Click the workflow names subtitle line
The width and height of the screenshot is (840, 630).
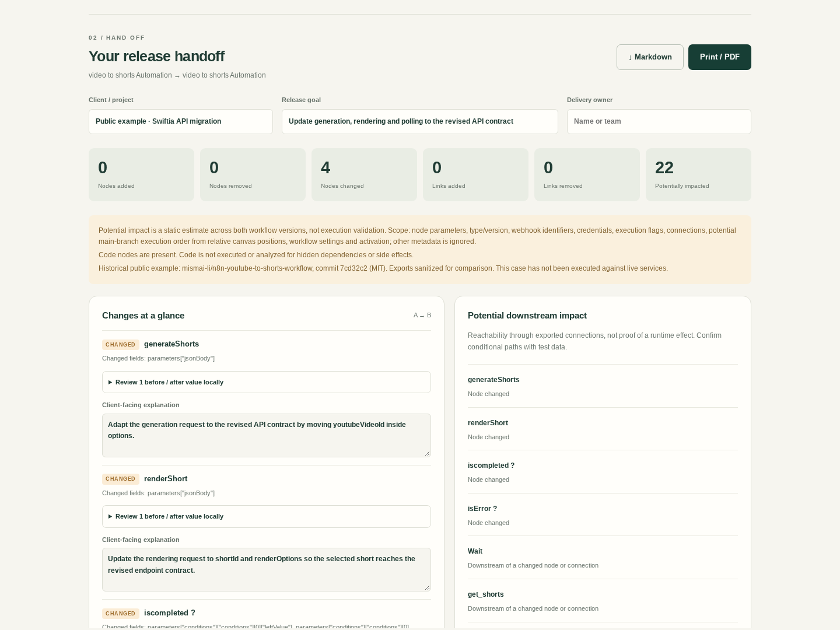(177, 75)
